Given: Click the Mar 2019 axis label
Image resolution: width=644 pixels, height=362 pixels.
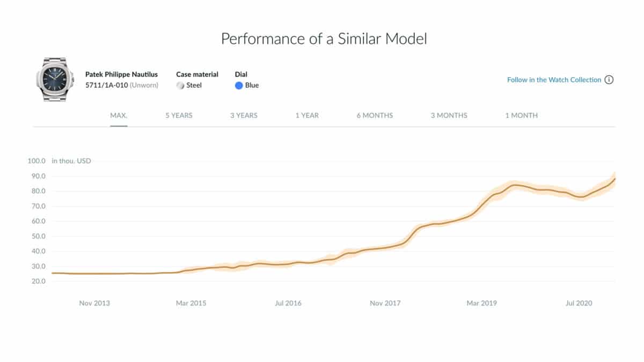Looking at the screenshot, I should pos(481,303).
